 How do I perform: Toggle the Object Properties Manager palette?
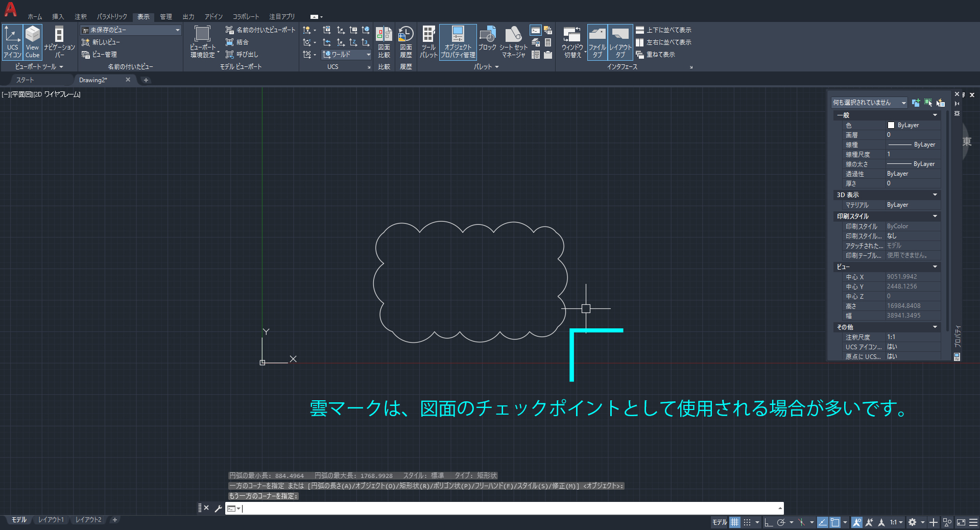tap(457, 42)
